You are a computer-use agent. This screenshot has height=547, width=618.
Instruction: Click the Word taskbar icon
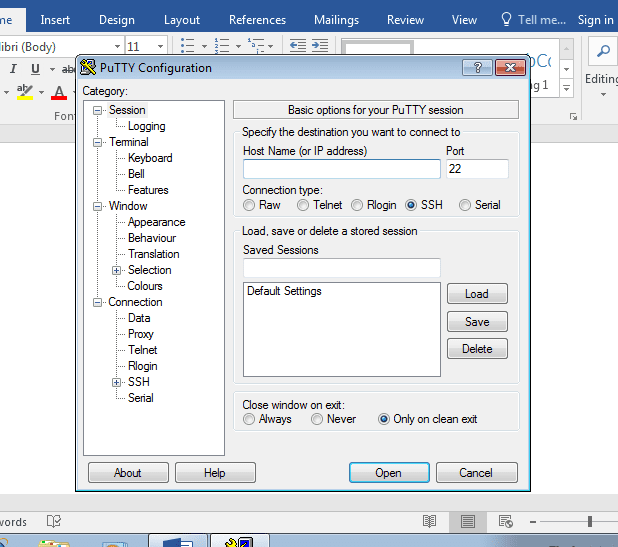[x=178, y=541]
